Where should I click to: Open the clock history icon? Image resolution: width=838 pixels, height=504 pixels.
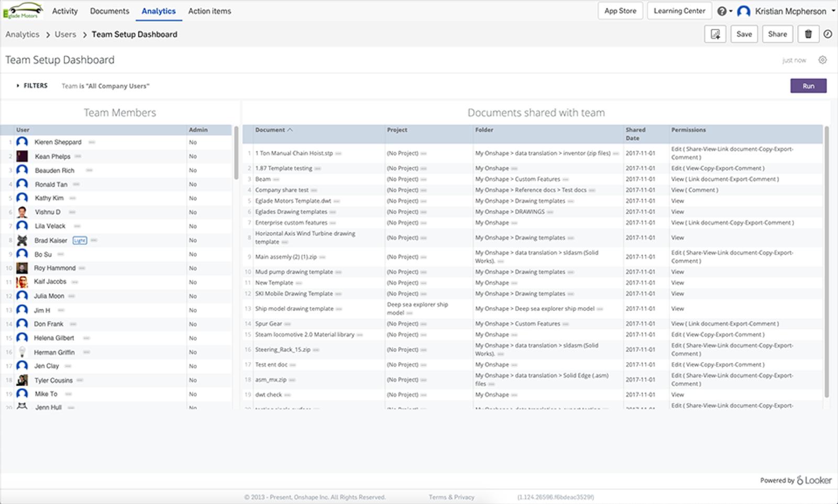click(x=828, y=35)
